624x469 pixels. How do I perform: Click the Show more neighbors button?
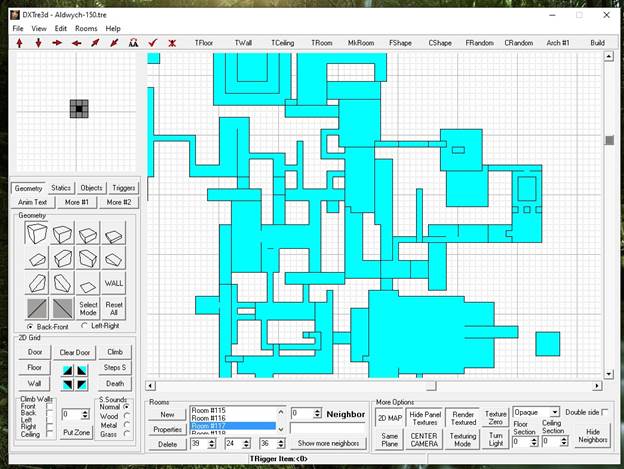coord(328,443)
